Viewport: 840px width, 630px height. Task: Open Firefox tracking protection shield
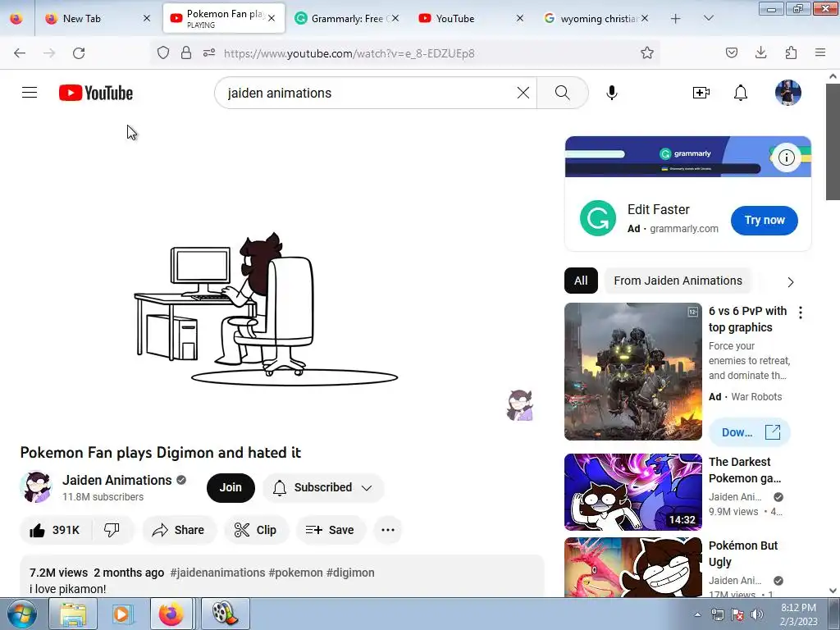click(163, 53)
